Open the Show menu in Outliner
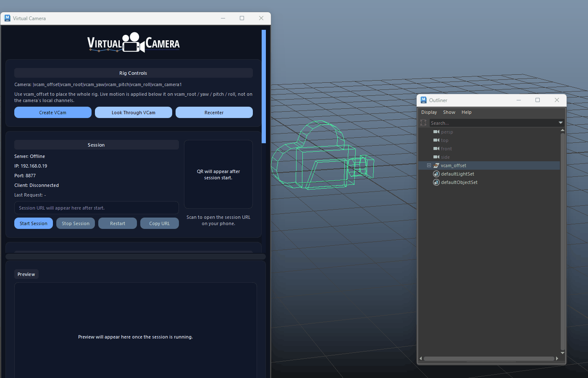This screenshot has width=588, height=378. (449, 112)
